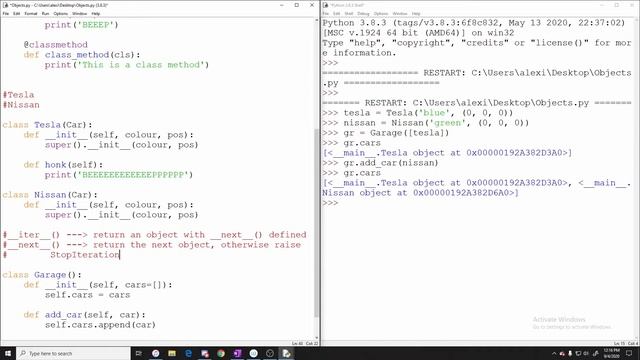Click 'def class_method(cls):' line in editor
Image resolution: width=640 pixels, height=360 pixels.
click(82, 55)
